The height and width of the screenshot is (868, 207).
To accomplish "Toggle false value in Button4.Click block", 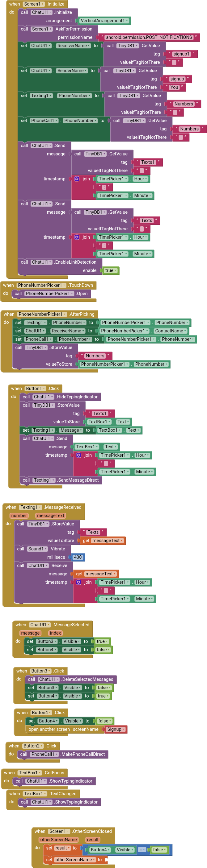I will tap(105, 721).
